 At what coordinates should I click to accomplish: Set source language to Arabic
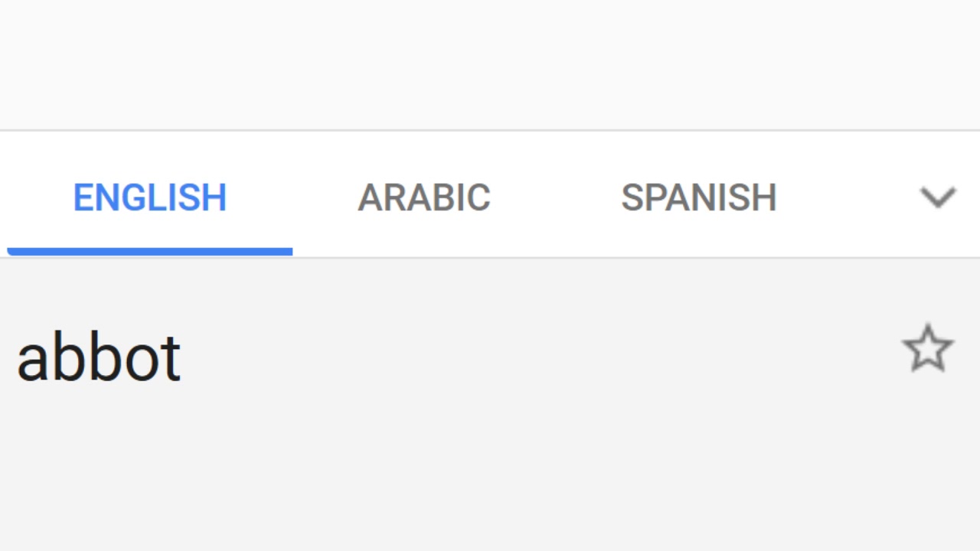click(423, 197)
